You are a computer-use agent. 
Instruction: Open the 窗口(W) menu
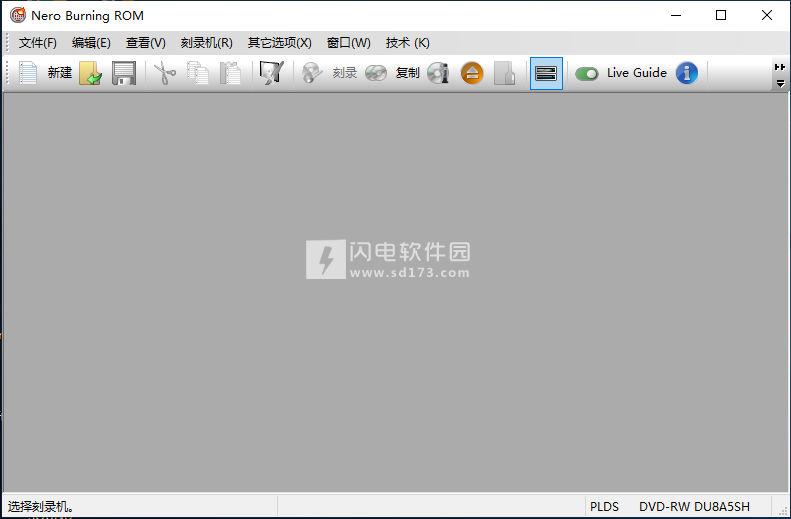point(349,43)
